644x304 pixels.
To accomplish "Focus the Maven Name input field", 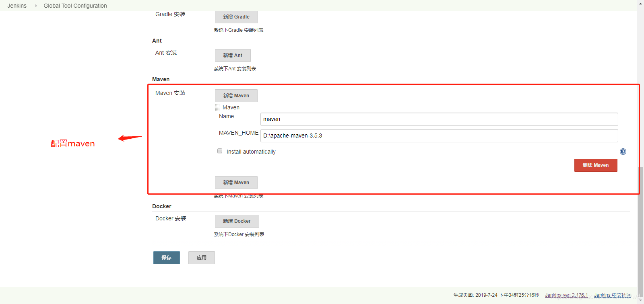I will point(439,119).
